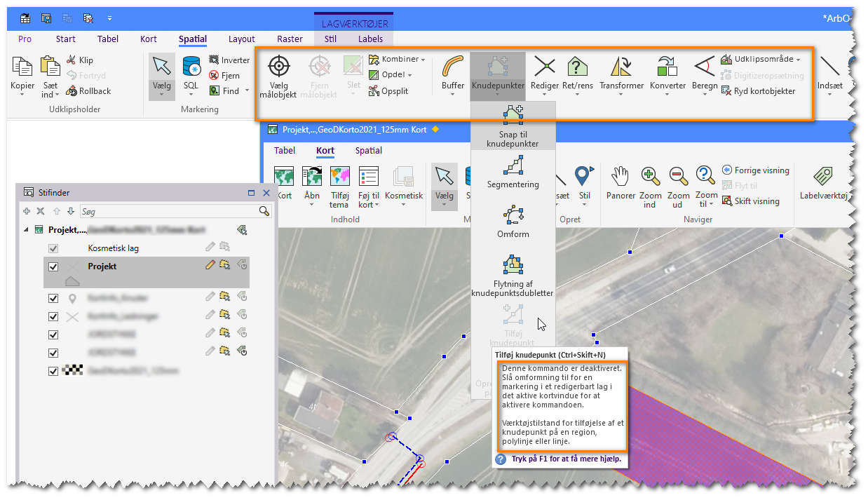Switch to the Raster ribbon tab
Image resolution: width=868 pixels, height=500 pixels.
tap(289, 39)
